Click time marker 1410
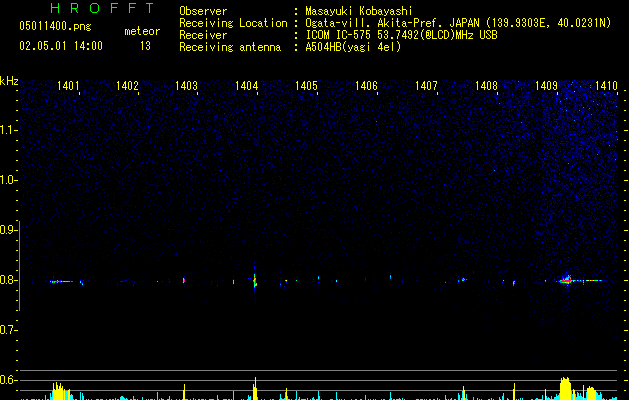This screenshot has width=629, height=400. 606,86
